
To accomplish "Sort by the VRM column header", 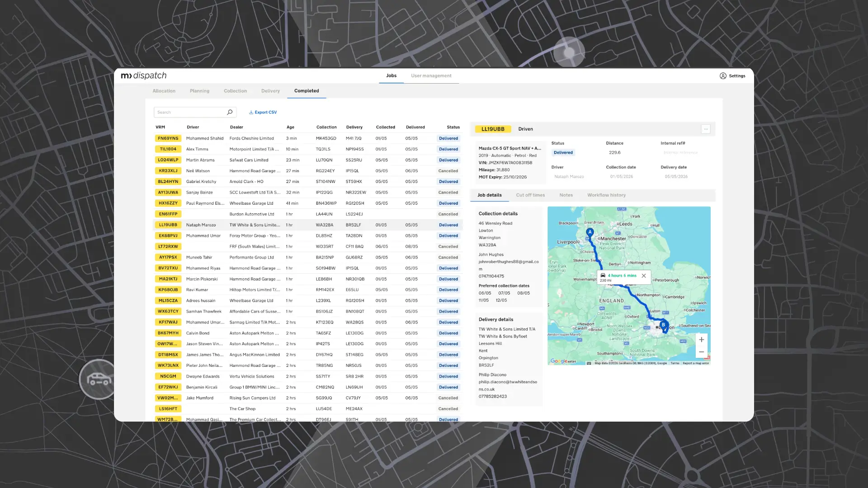I will pyautogui.click(x=160, y=127).
